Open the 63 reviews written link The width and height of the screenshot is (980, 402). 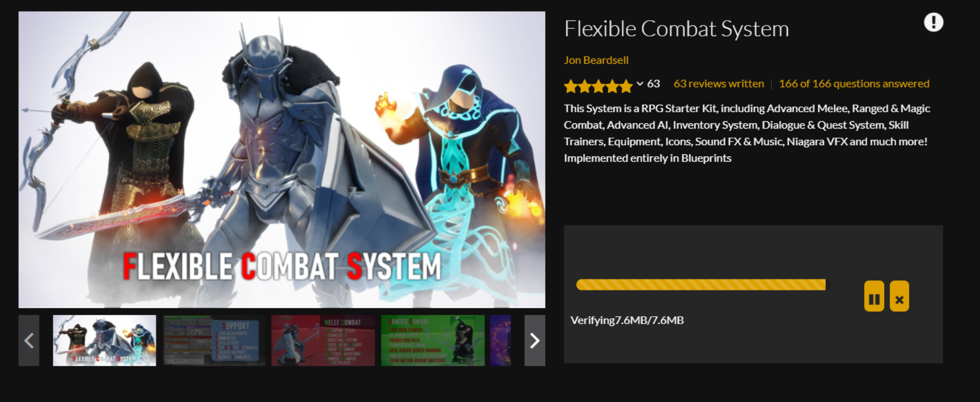click(719, 84)
